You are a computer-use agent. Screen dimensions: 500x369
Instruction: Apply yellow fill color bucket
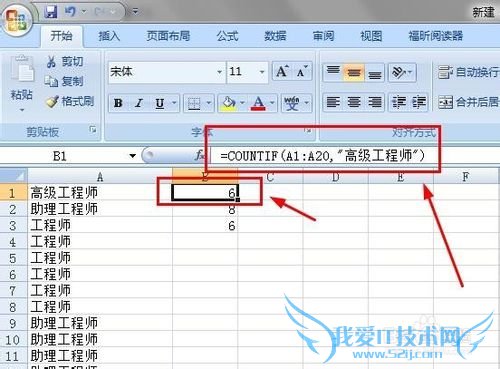[x=228, y=103]
